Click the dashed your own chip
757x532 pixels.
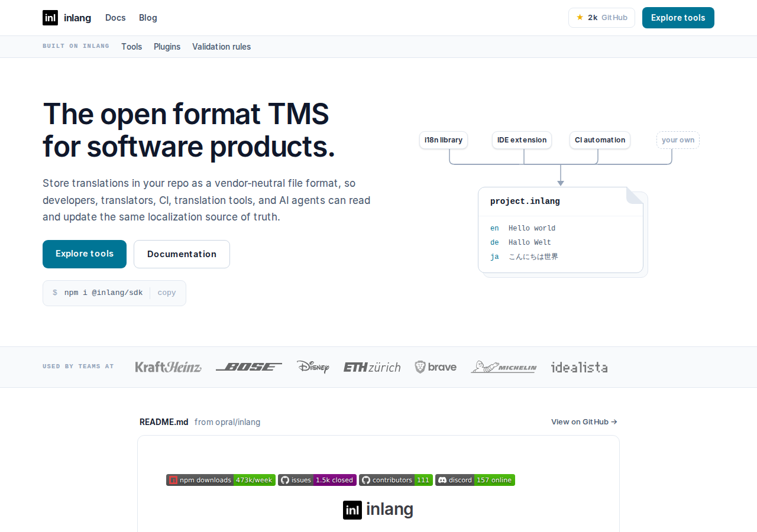(678, 140)
